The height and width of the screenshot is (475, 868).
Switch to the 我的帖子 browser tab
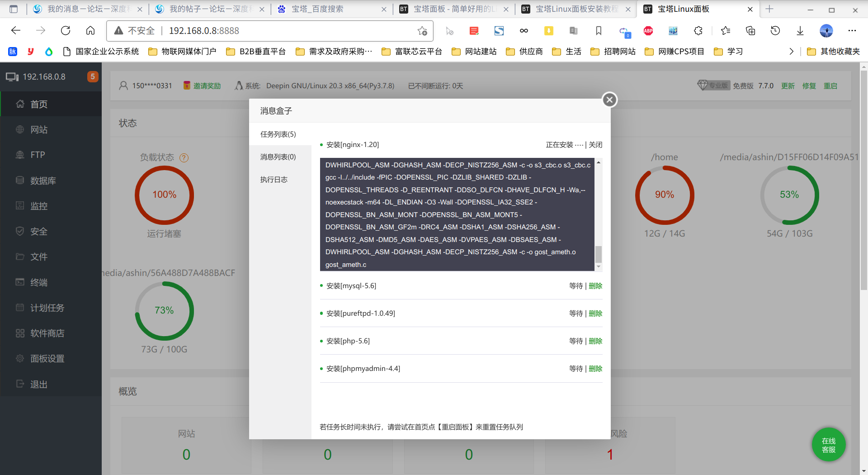[x=210, y=9]
